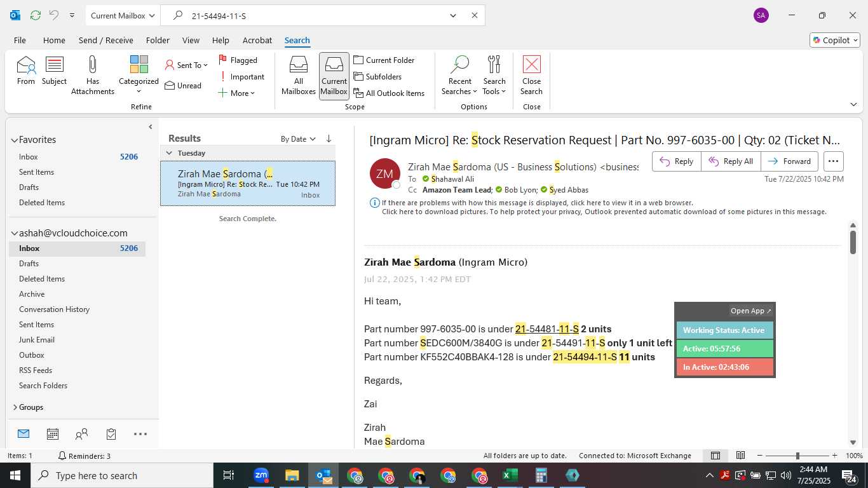Open the SA account avatar
868x488 pixels.
761,15
